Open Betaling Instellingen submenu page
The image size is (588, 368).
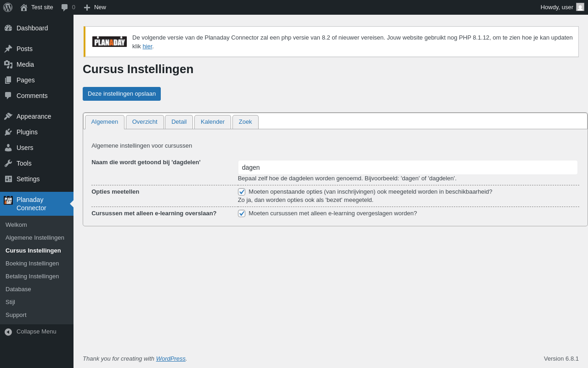pyautogui.click(x=32, y=276)
